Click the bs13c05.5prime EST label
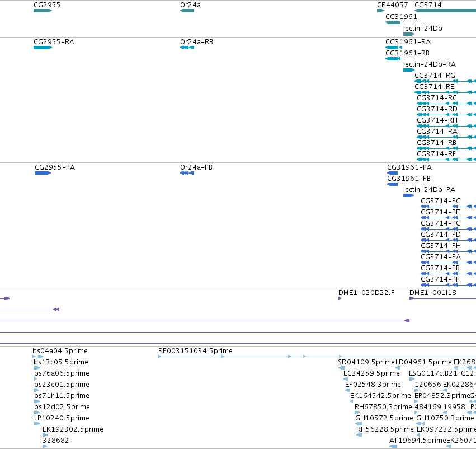The width and height of the screenshot is (476, 449). (61, 362)
